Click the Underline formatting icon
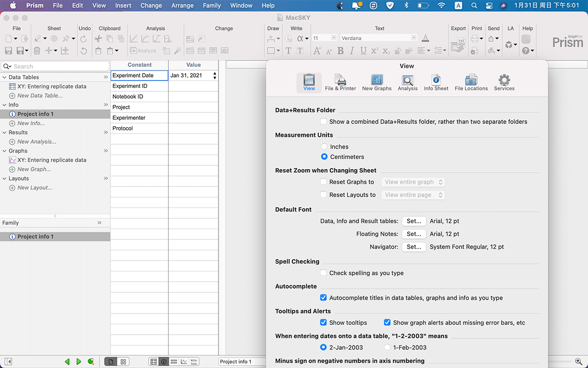The image size is (588, 368). click(x=363, y=51)
